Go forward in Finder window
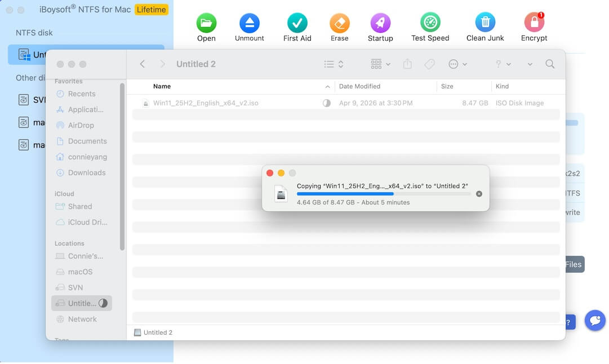Image resolution: width=609 pixels, height=364 pixels. point(162,64)
